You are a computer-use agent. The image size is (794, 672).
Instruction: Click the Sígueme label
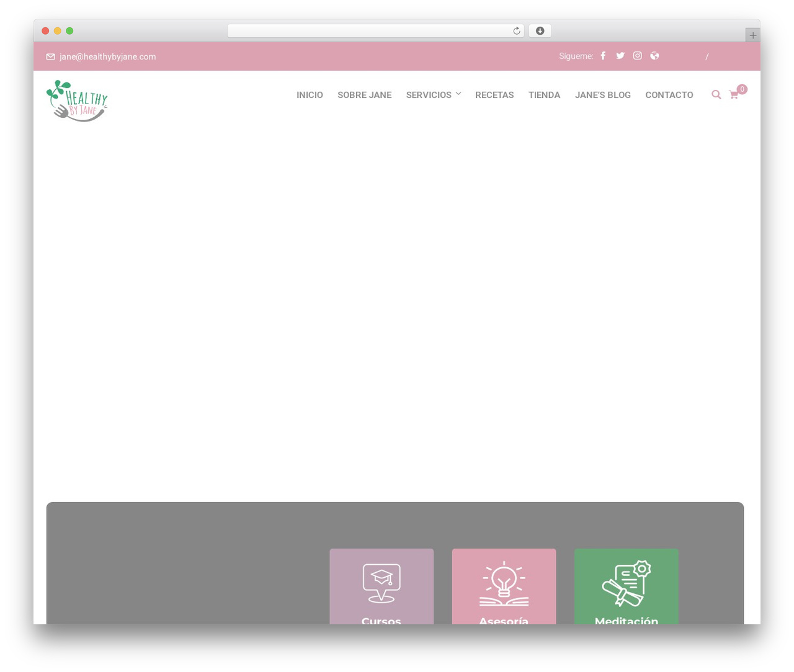point(576,56)
